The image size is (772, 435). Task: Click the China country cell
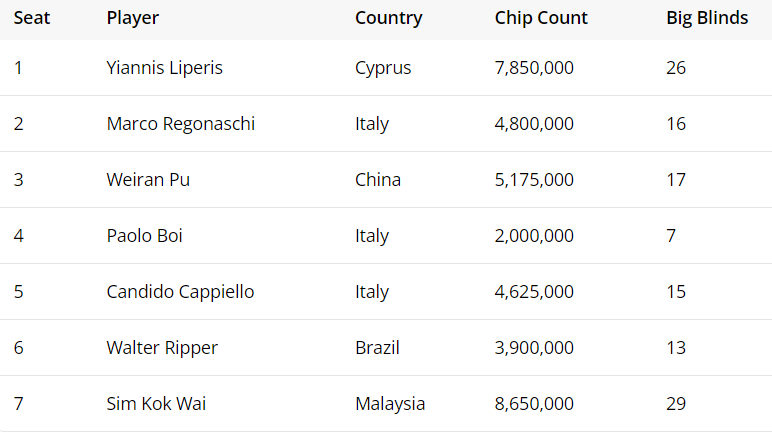378,180
